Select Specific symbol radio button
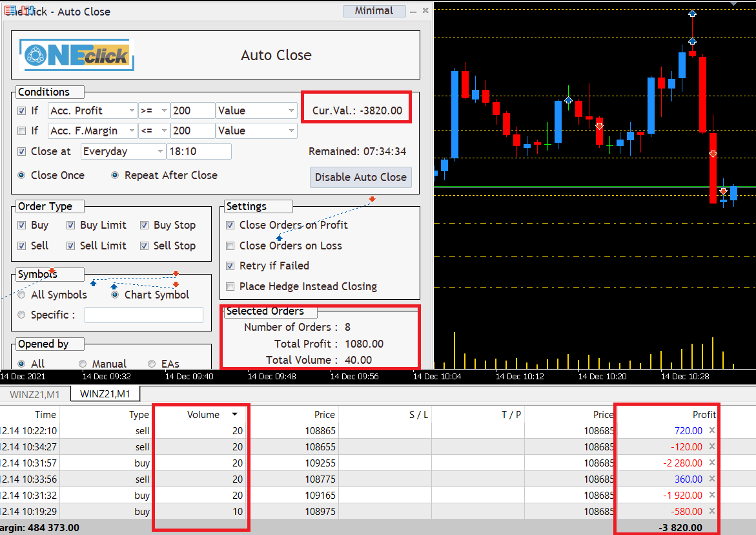Screen dimensions: 756x535 pyautogui.click(x=22, y=315)
